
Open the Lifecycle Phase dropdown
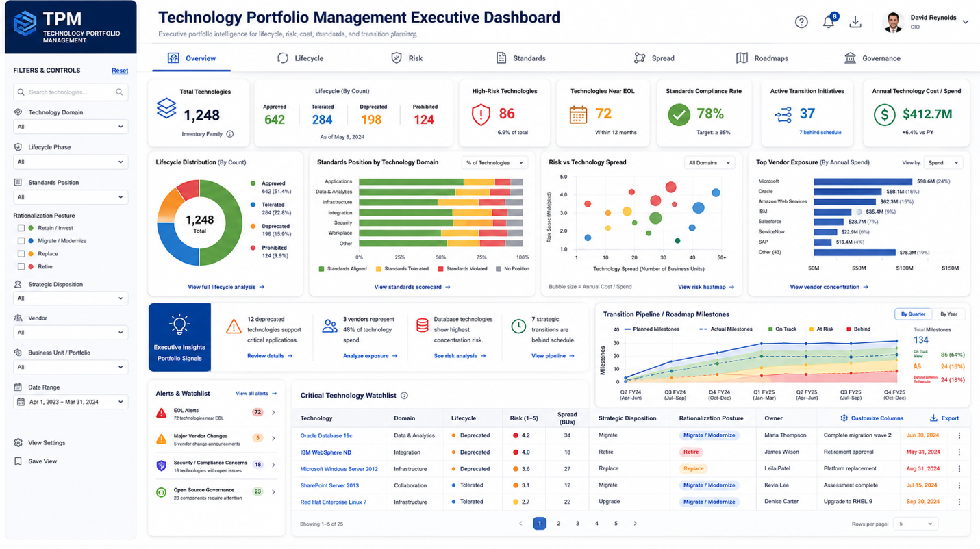pyautogui.click(x=71, y=162)
